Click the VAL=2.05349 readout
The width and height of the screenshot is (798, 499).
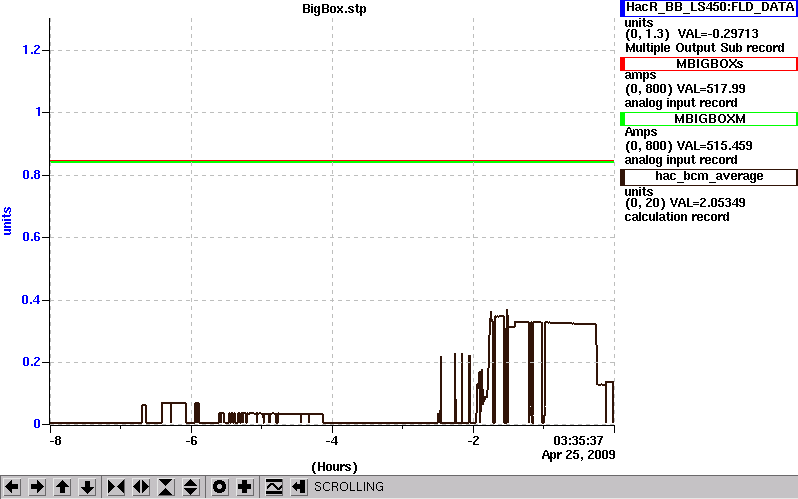pyautogui.click(x=707, y=203)
